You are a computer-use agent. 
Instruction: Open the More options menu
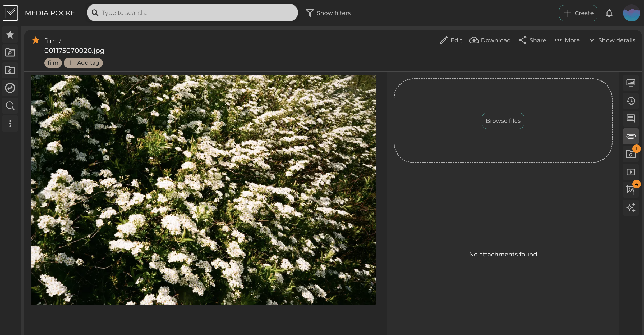click(567, 40)
